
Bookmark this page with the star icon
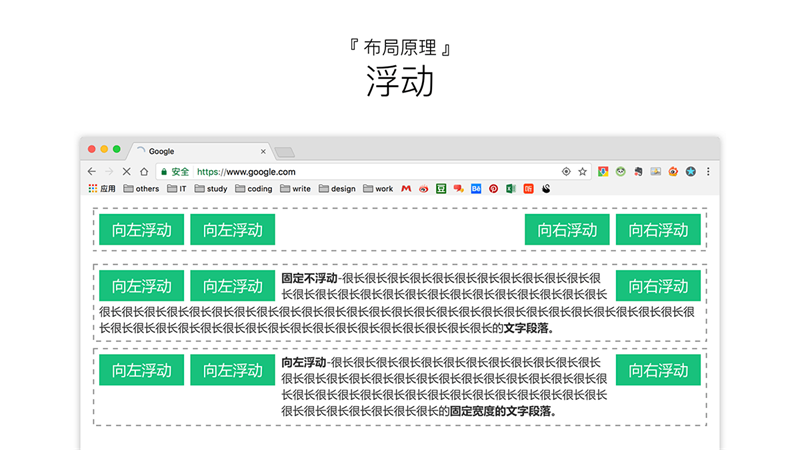pyautogui.click(x=582, y=171)
